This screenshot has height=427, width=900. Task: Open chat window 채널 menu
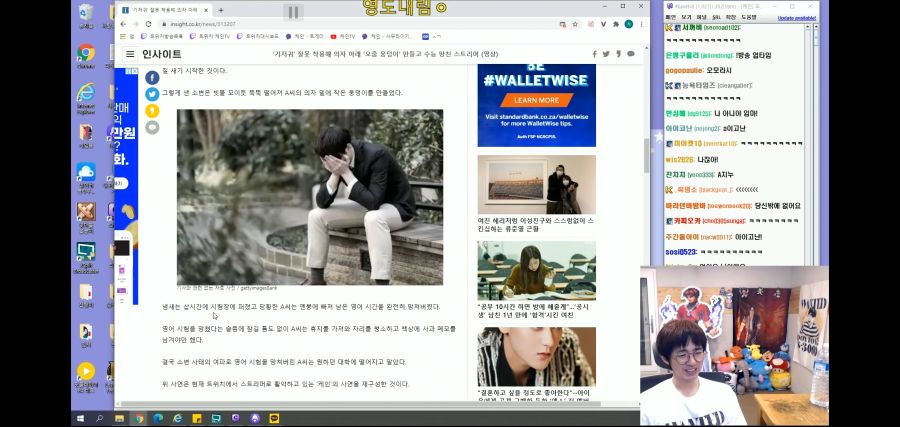pyautogui.click(x=701, y=18)
